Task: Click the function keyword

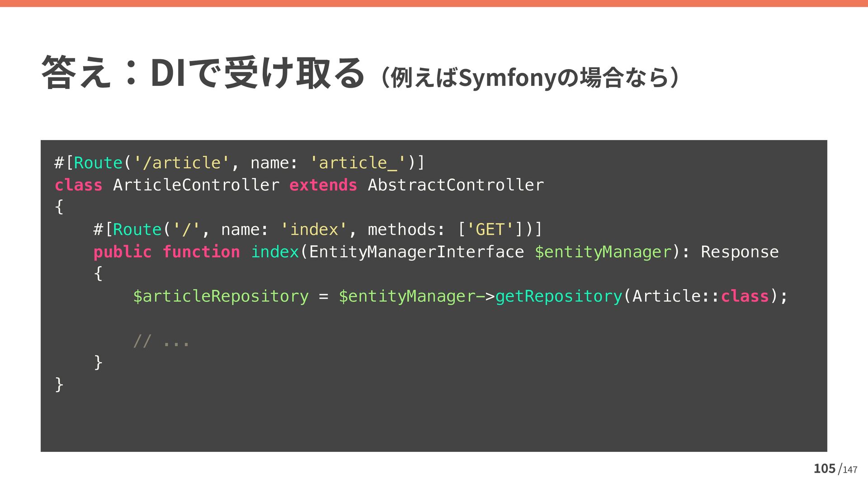Action: (x=201, y=252)
